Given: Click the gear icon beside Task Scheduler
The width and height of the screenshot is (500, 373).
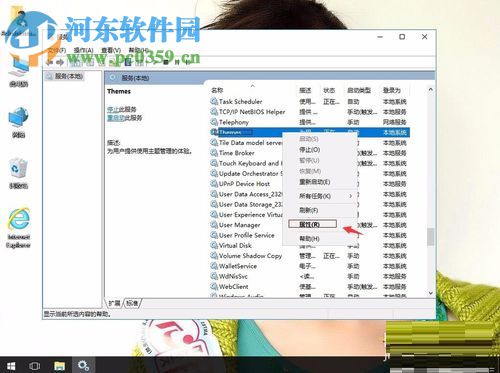Looking at the screenshot, I should click(x=214, y=101).
